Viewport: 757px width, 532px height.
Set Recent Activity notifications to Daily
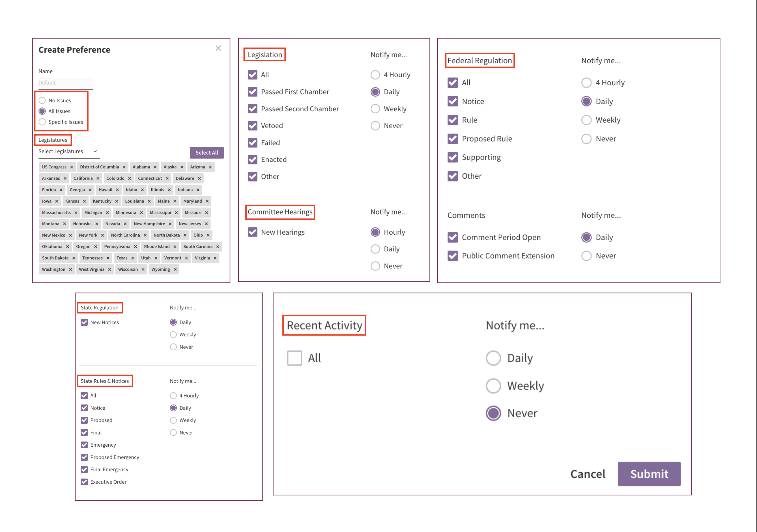pos(493,358)
